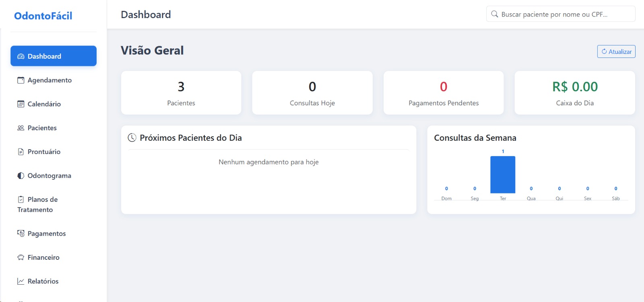The height and width of the screenshot is (302, 644).
Task: Click the Prontuário document icon
Action: coord(21,152)
